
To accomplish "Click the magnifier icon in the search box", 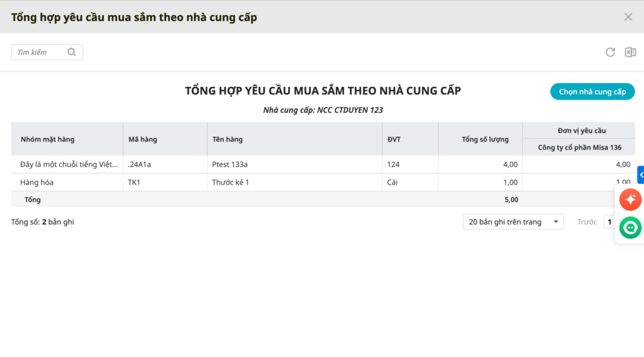I will [72, 52].
